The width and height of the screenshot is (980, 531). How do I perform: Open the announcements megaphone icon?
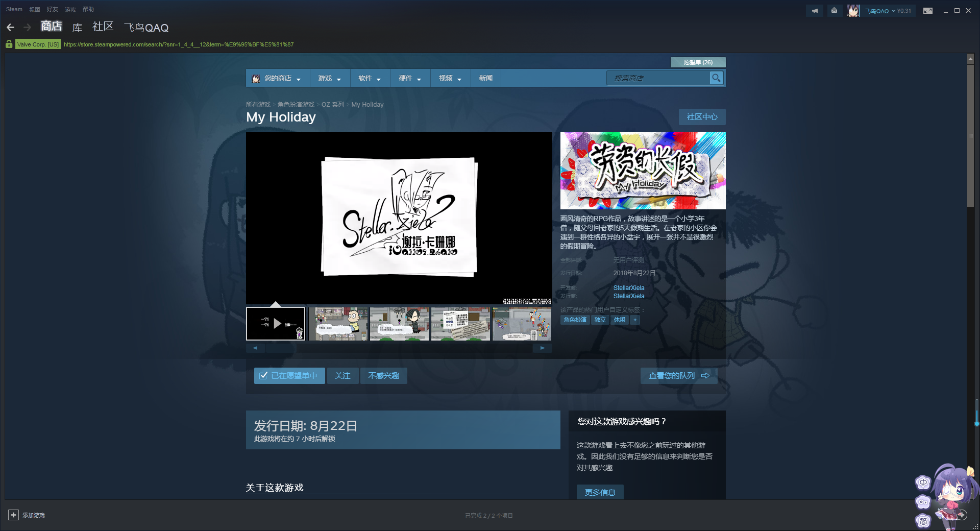click(815, 11)
